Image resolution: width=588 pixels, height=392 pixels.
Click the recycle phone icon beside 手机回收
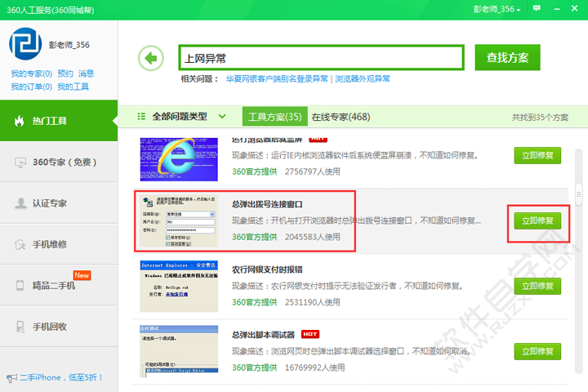20,327
